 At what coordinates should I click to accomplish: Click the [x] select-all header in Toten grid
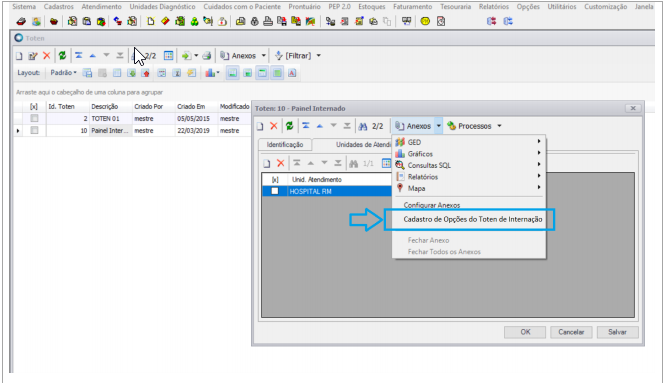click(x=34, y=107)
